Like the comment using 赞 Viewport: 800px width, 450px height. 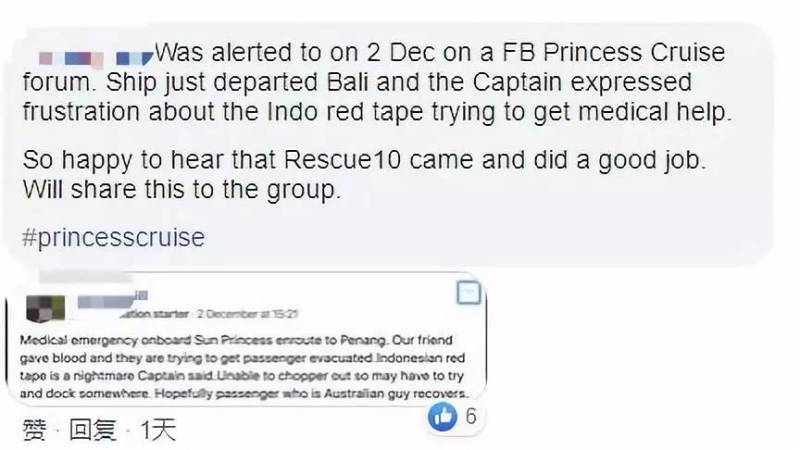click(x=33, y=432)
